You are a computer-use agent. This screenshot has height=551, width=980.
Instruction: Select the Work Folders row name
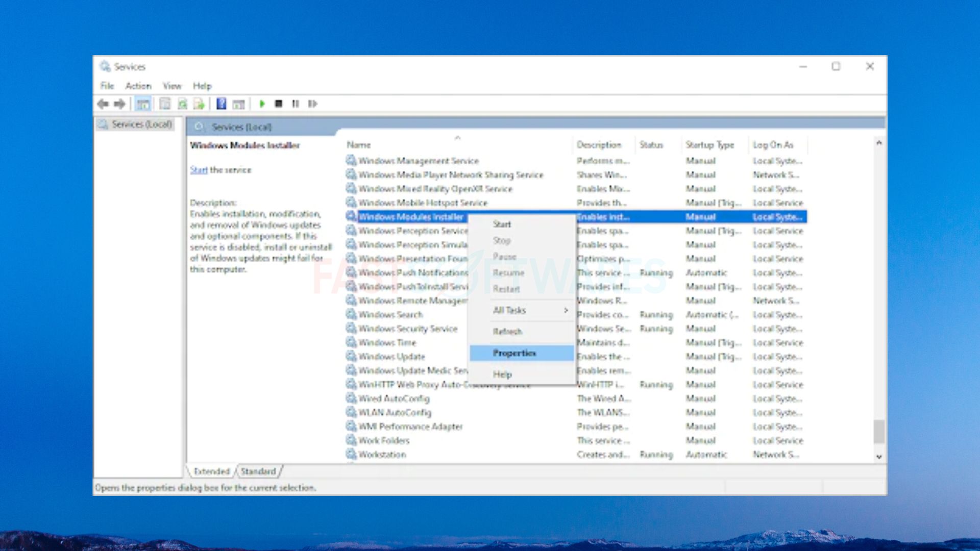[x=384, y=440]
